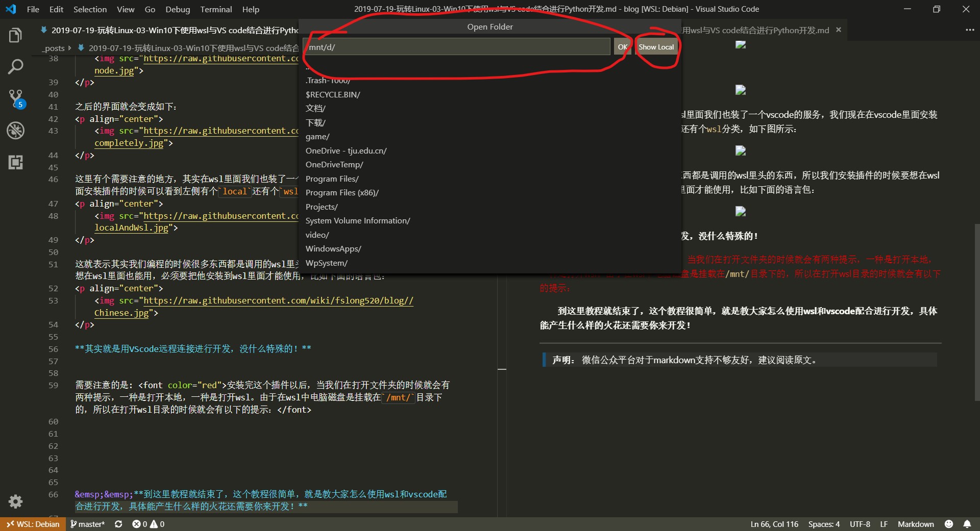
Task: Click the VS Code logo icon
Action: tap(11, 9)
